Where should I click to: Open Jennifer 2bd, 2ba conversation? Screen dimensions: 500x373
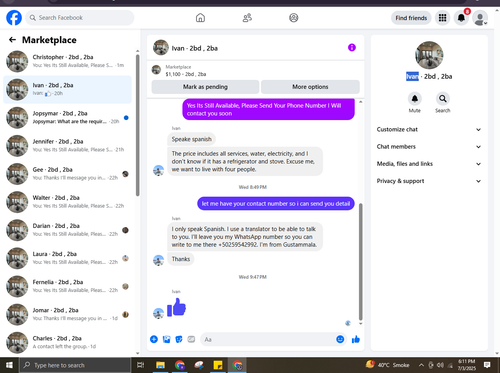67,146
